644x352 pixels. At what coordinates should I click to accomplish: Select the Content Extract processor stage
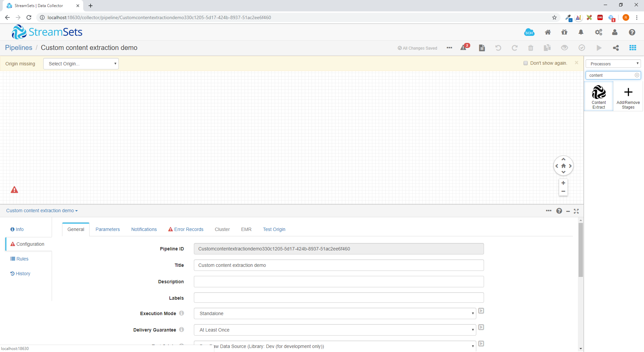(x=599, y=96)
